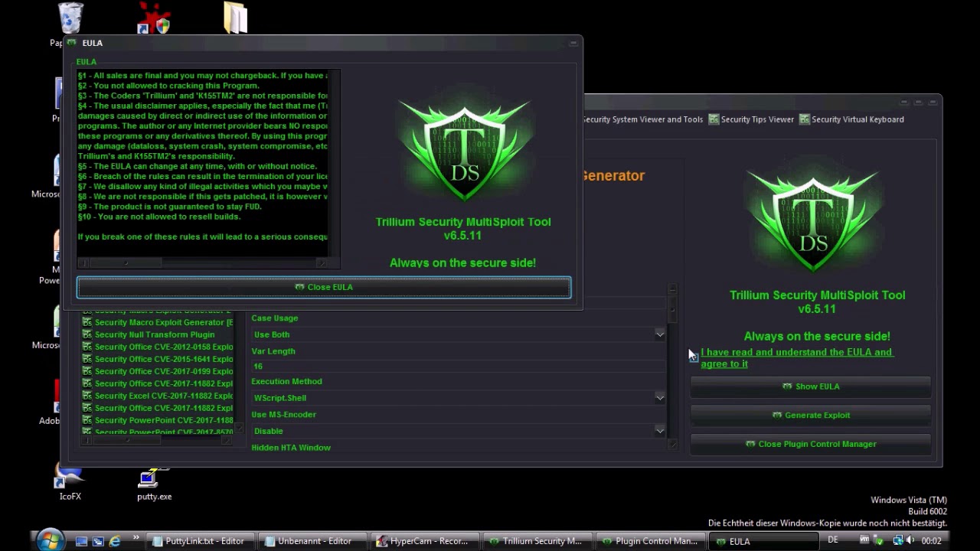
Task: Click the DE language indicator
Action: coord(833,540)
